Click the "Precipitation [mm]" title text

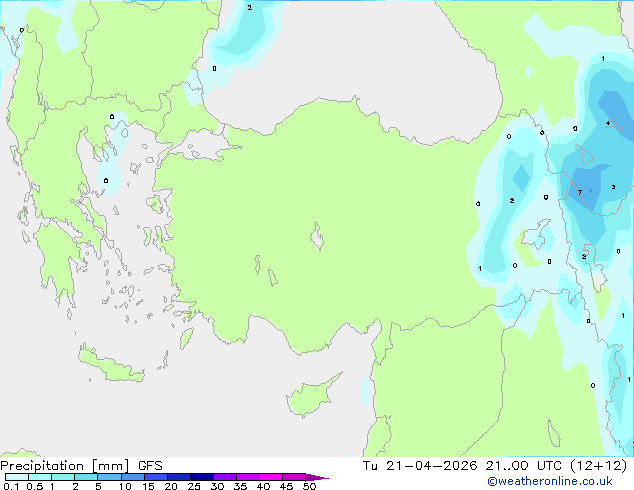[65, 466]
